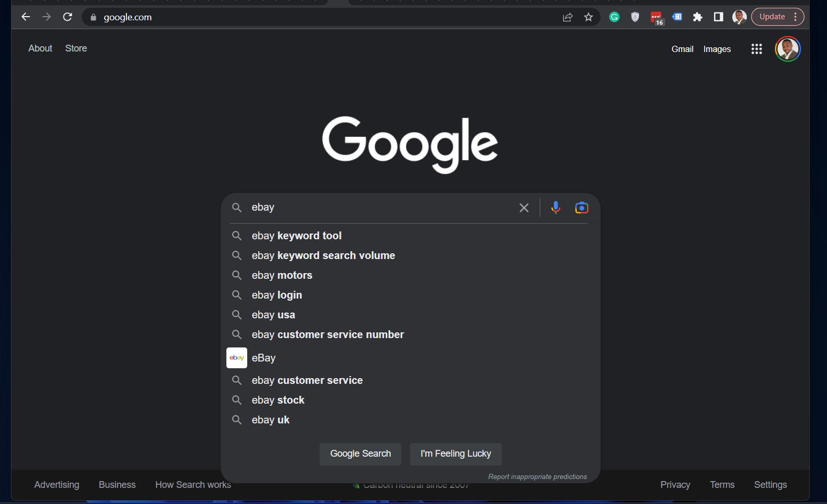Select suggestion ebay uk
Image resolution: width=827 pixels, height=504 pixels.
[410, 420]
